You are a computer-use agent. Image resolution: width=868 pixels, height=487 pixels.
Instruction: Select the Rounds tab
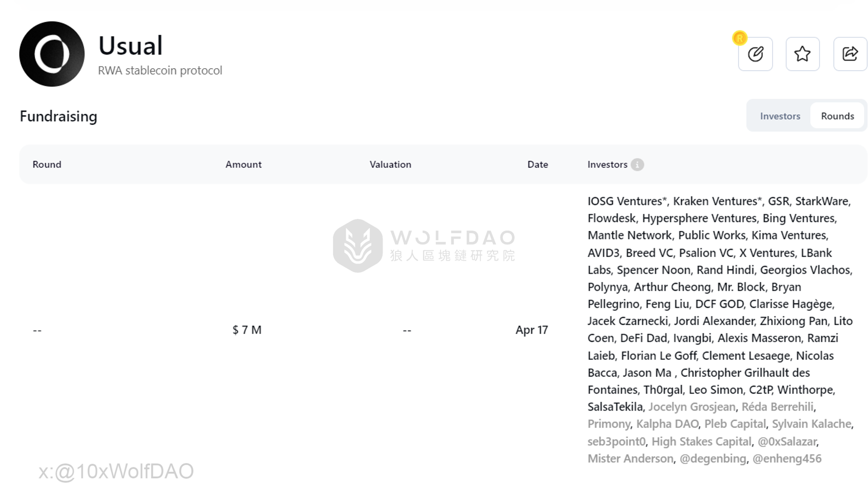pos(837,116)
